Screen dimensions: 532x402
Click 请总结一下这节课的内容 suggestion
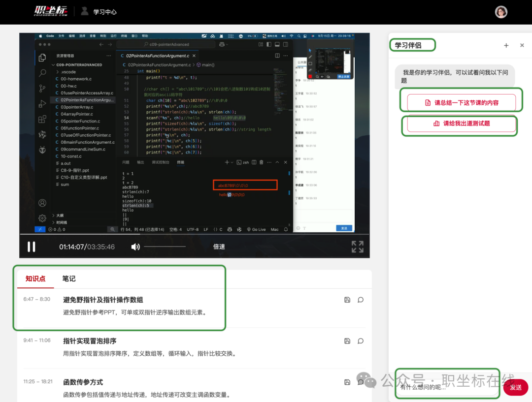point(462,102)
